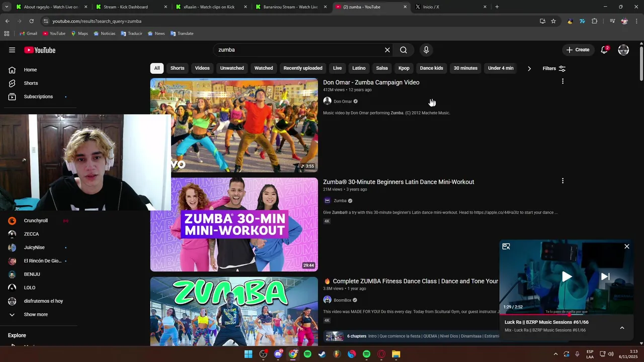Open the Chrome tab search dropdown
This screenshot has width=644, height=362.
pos(7,7)
